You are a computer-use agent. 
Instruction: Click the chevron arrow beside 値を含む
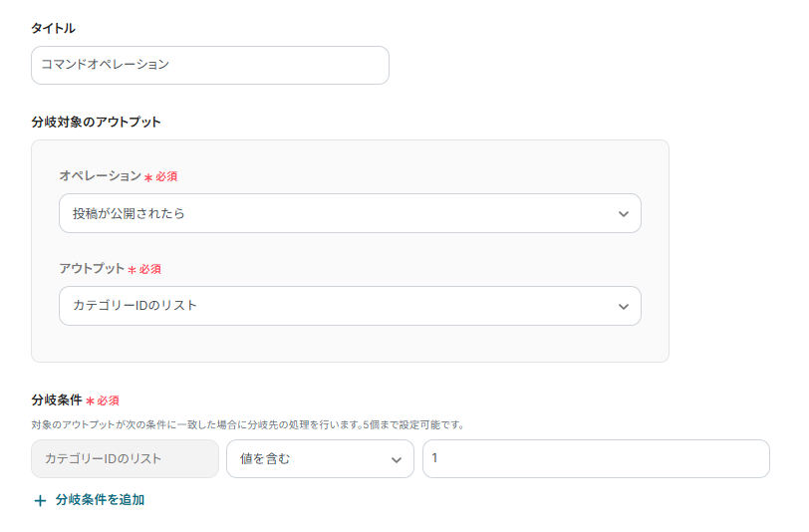pos(397,459)
